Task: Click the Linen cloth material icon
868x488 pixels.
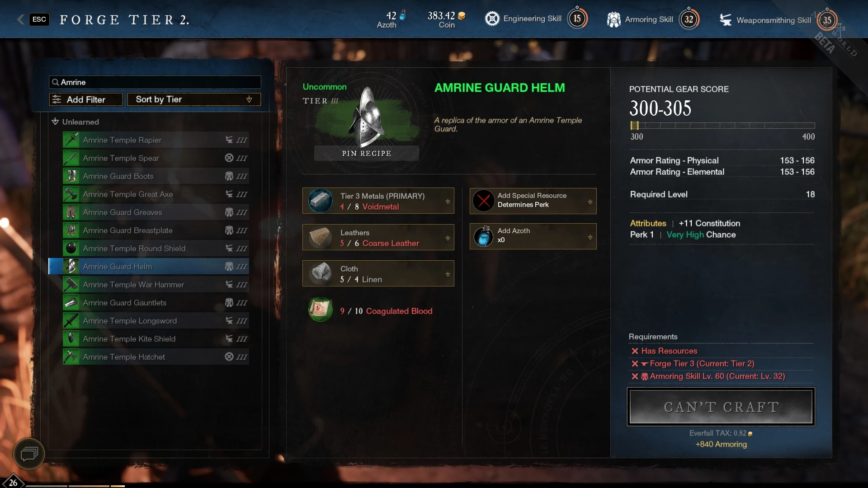Action: click(x=321, y=273)
